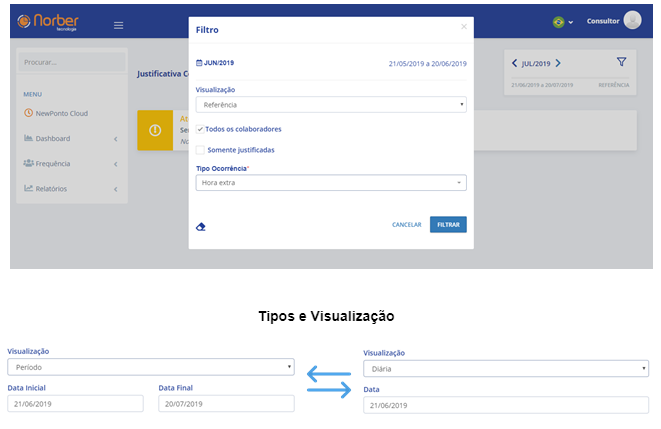Click the yellow alert warning icon
Image resolution: width=661 pixels, height=429 pixels.
point(155,130)
